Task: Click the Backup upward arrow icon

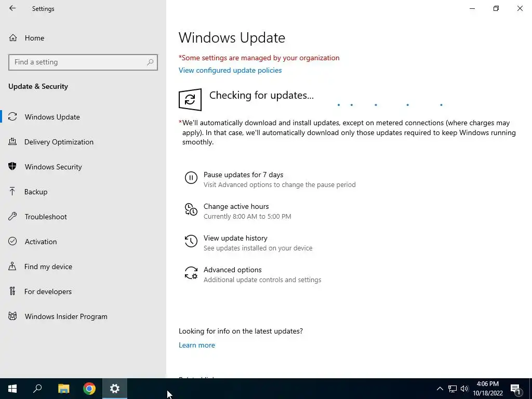Action: [x=12, y=191]
